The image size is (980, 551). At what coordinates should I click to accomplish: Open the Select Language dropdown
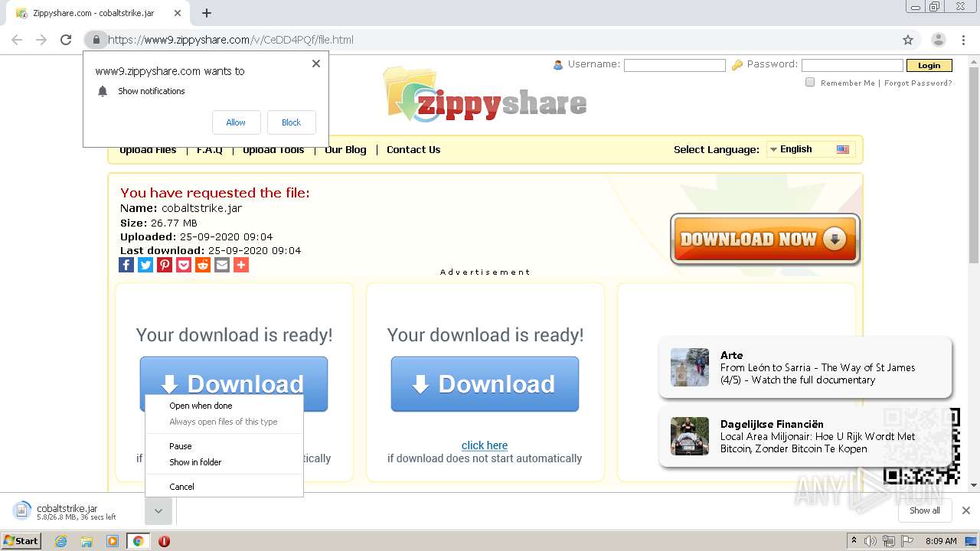point(811,149)
